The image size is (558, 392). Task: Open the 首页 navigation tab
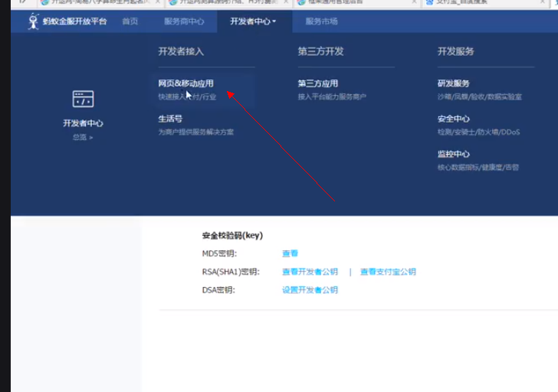click(x=130, y=21)
